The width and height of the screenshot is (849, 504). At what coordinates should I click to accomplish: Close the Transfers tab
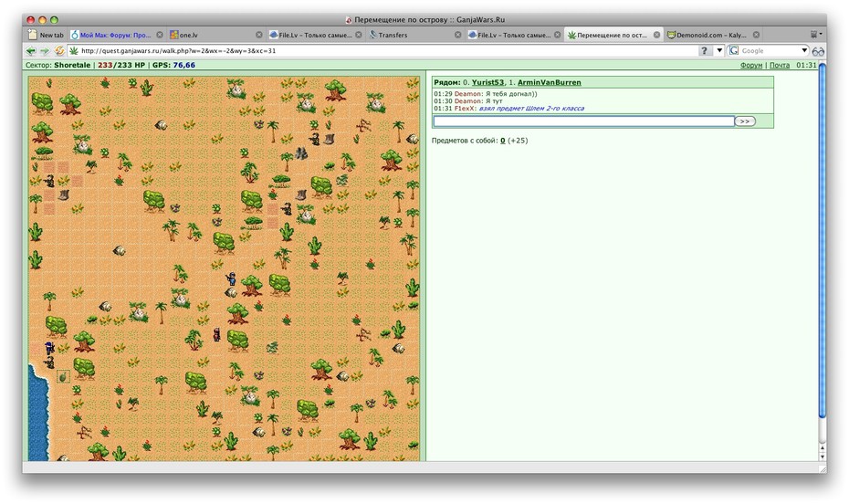pyautogui.click(x=457, y=35)
